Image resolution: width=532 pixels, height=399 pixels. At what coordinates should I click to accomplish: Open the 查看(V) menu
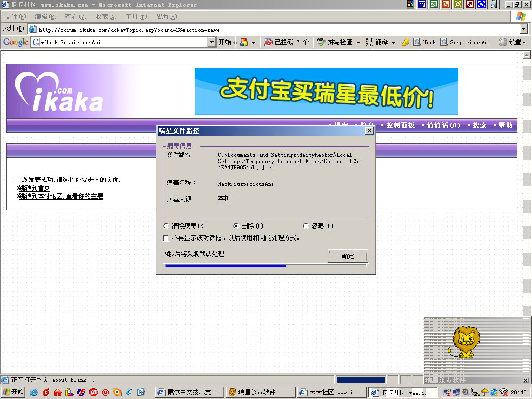[x=76, y=17]
